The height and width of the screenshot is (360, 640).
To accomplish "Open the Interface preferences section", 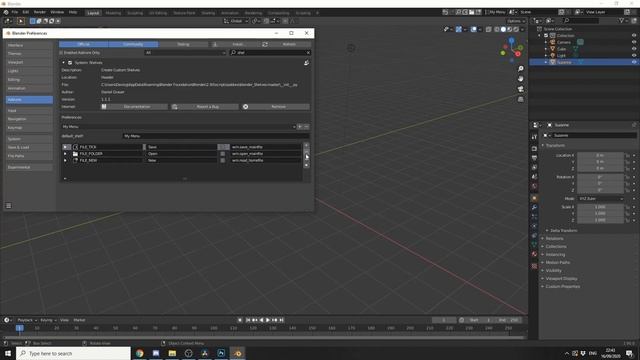I will tap(29, 45).
